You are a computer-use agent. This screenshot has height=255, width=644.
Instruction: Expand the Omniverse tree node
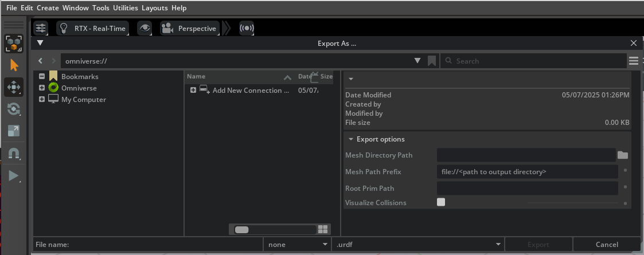[x=42, y=88]
